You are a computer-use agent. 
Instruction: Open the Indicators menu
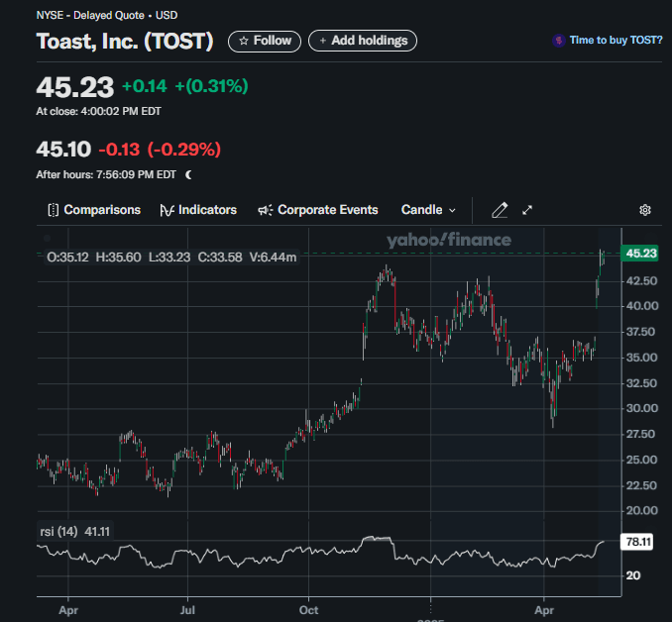pyautogui.click(x=198, y=210)
